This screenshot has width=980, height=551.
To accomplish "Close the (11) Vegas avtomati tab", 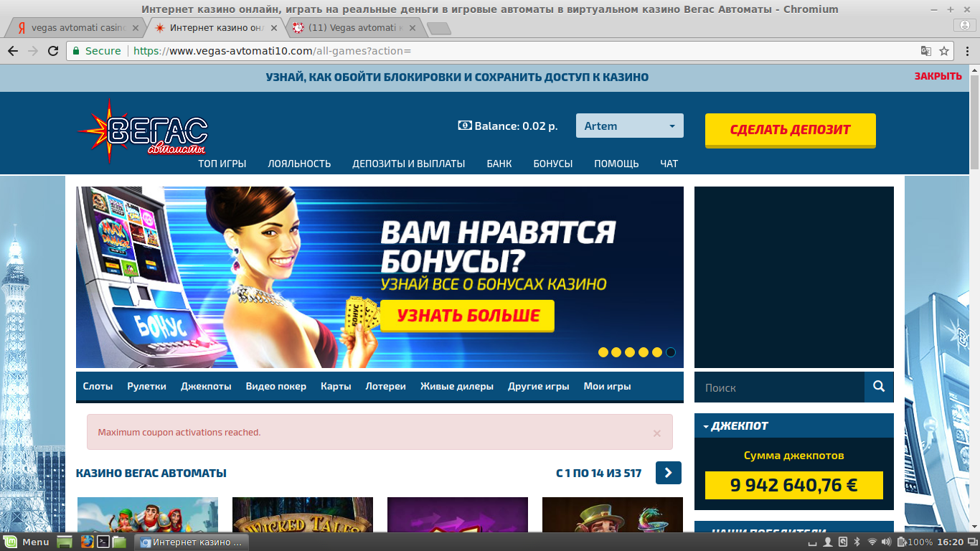I will [413, 28].
